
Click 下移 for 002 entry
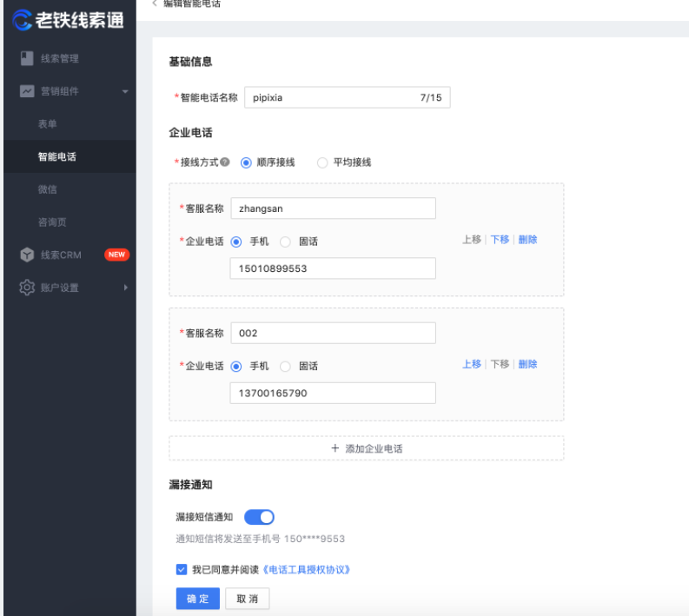500,364
